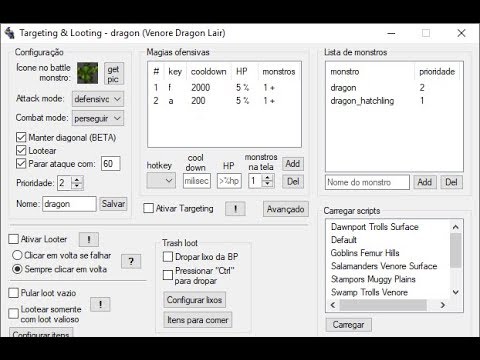Click the '!' button beside Ativar Looter
Screen dimensions: 480x360
(x=89, y=239)
